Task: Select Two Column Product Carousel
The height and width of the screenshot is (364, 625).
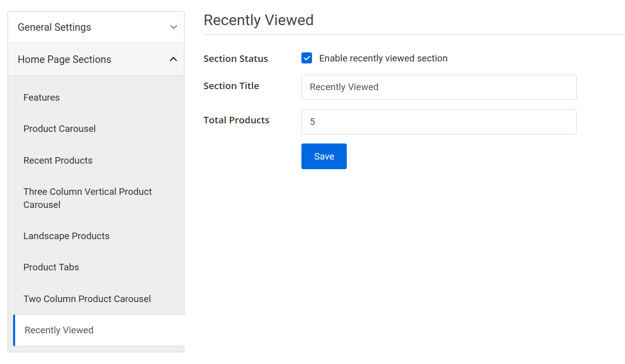Action: click(x=87, y=299)
